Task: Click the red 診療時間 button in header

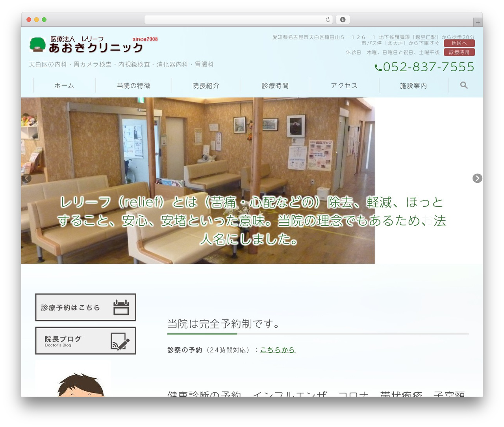Action: point(459,52)
